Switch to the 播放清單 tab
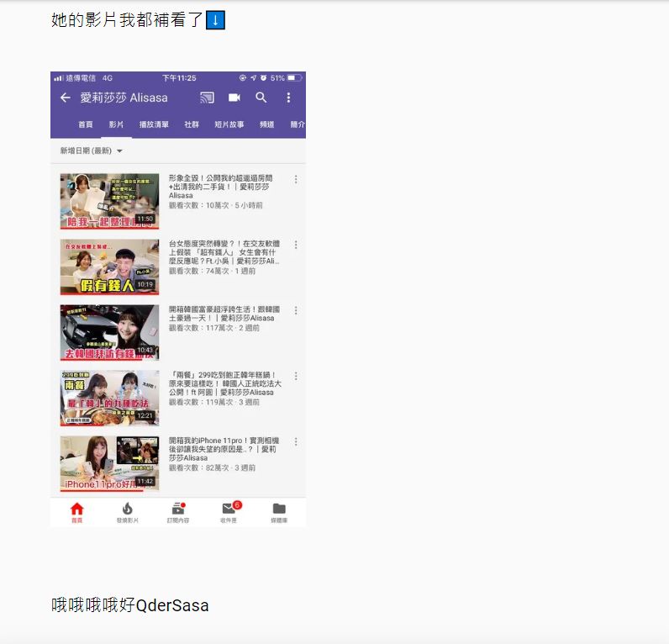Viewport: 669px width, 644px height. pos(154,124)
